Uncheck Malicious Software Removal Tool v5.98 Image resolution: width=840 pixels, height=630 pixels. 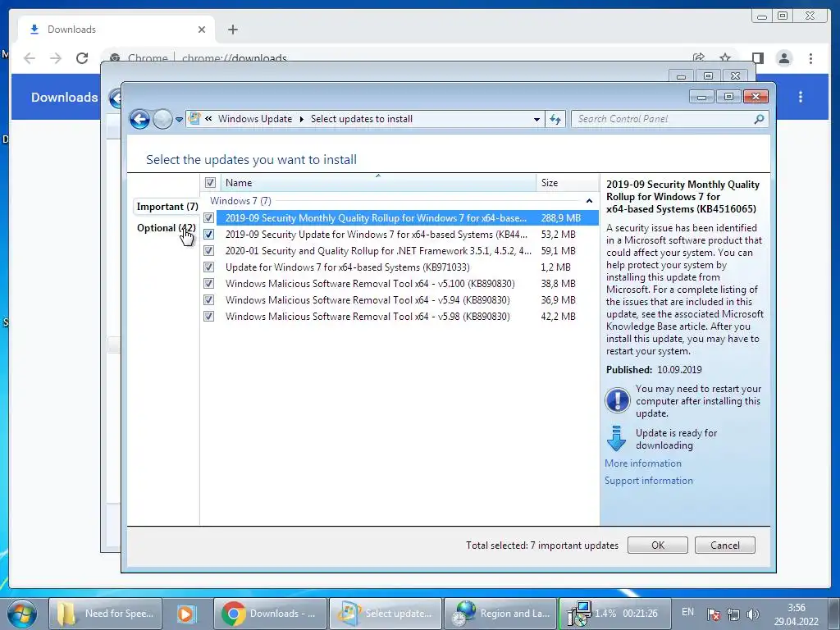point(209,316)
